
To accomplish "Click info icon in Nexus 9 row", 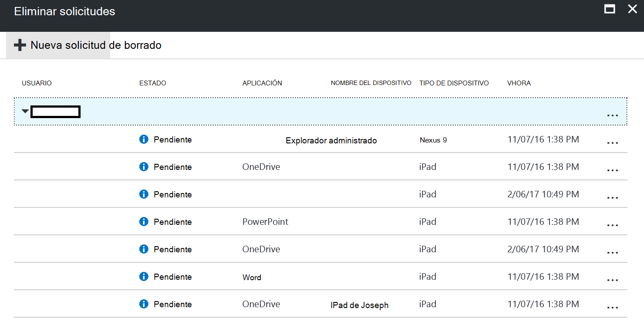I will coord(144,139).
